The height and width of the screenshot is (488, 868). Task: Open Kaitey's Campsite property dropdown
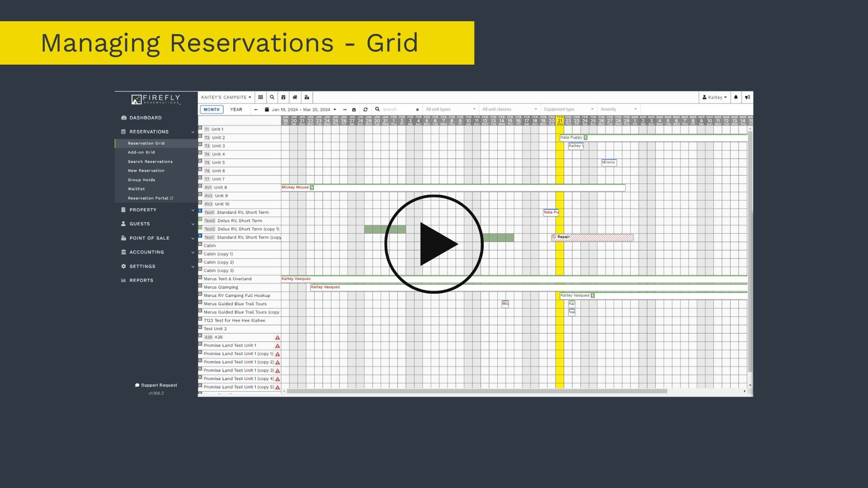tap(226, 97)
